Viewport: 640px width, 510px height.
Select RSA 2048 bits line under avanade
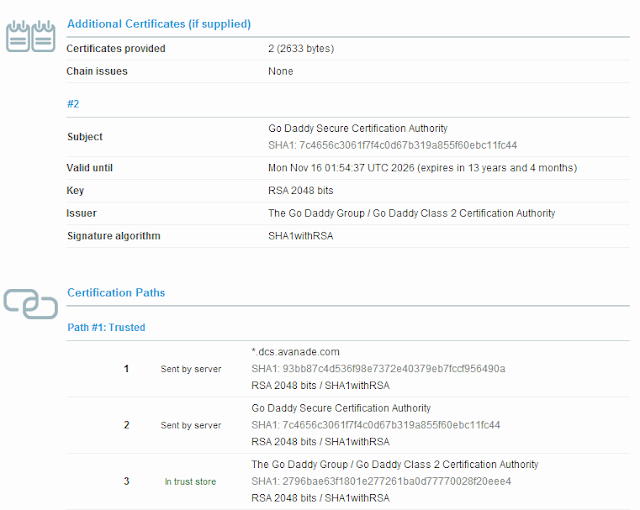[320, 386]
